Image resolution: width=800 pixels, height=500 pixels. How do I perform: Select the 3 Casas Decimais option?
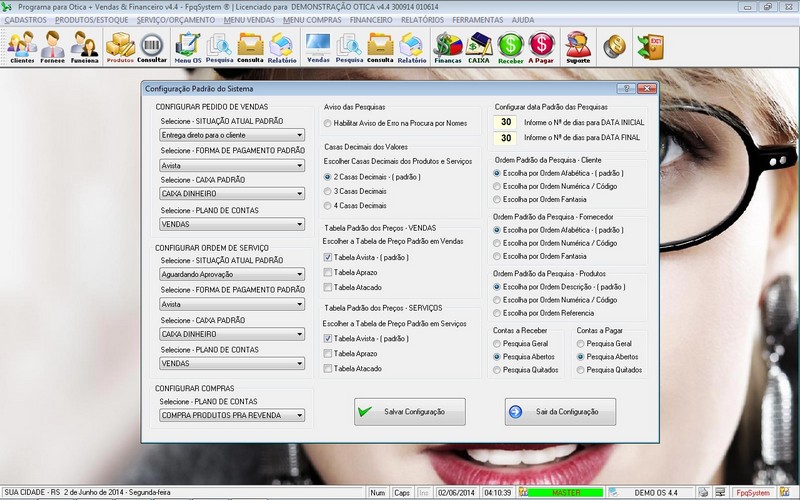(328, 190)
